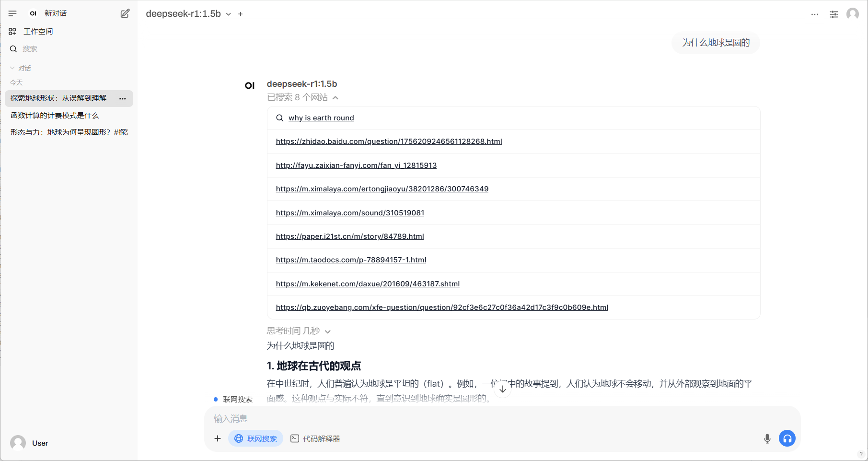Click the OI logo next to 新对话
This screenshot has height=461, width=868.
tap(33, 13)
